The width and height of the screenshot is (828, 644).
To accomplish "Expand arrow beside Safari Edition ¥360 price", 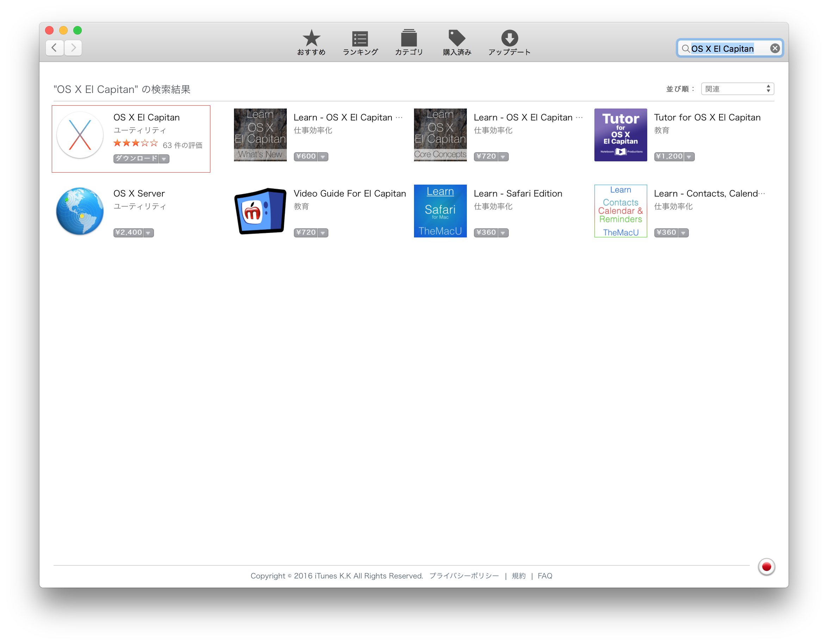I will pyautogui.click(x=503, y=233).
